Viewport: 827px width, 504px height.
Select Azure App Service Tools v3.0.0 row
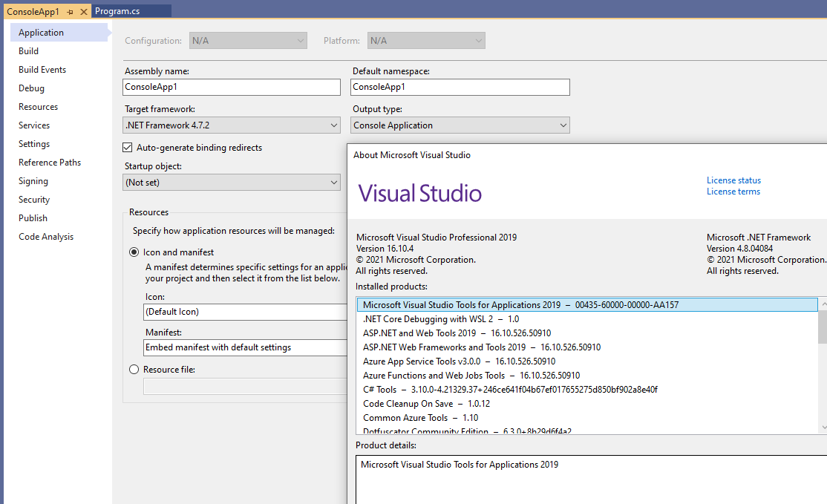[x=587, y=361]
